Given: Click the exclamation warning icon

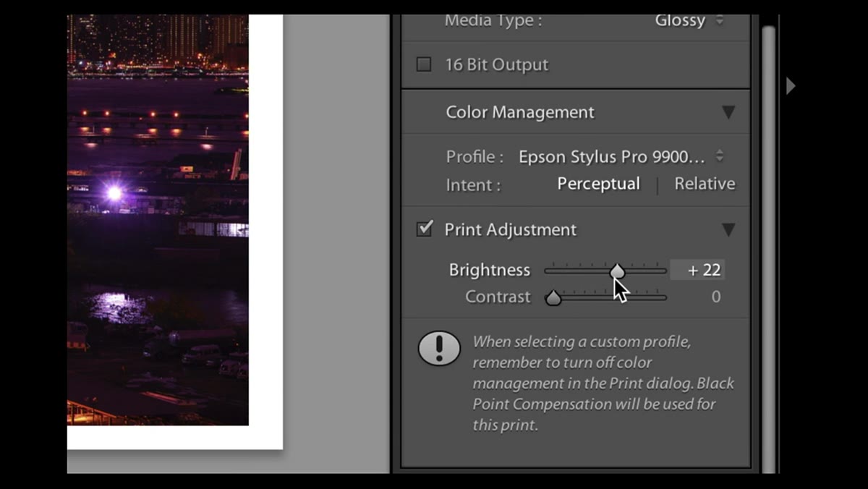Looking at the screenshot, I should click(x=439, y=349).
